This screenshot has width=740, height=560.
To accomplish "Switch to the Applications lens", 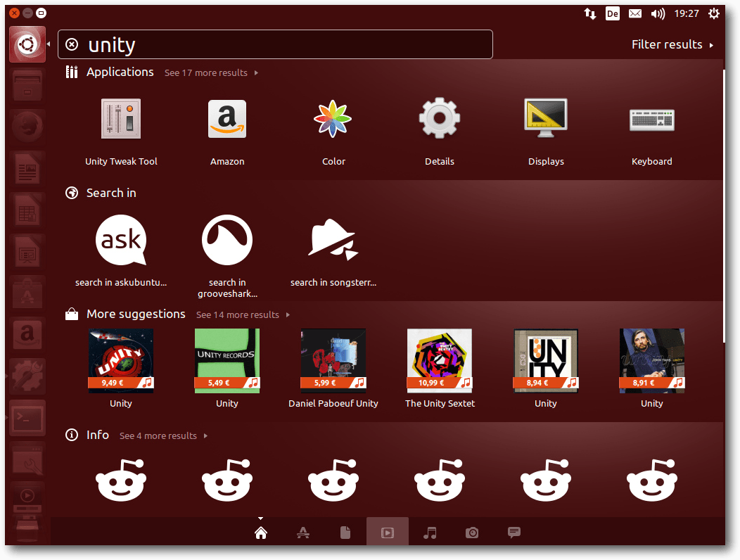I will (x=303, y=533).
